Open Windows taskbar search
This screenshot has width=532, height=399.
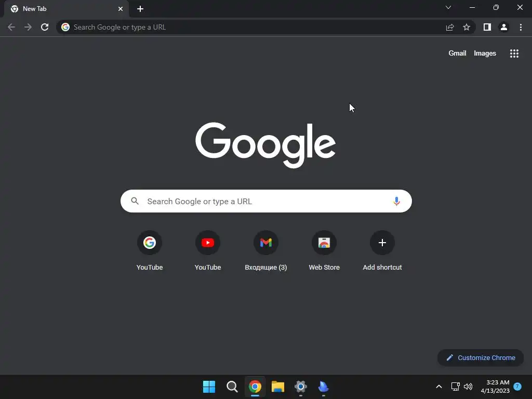tap(232, 387)
